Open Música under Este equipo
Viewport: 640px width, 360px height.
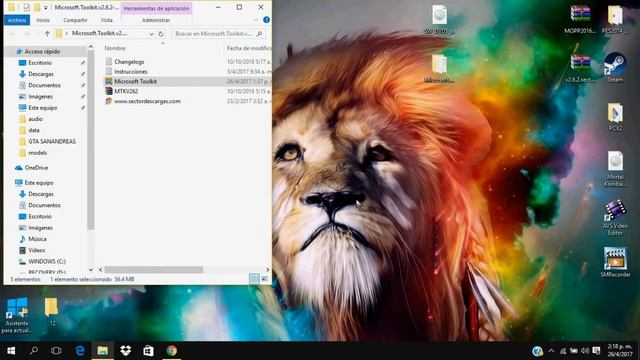37,239
